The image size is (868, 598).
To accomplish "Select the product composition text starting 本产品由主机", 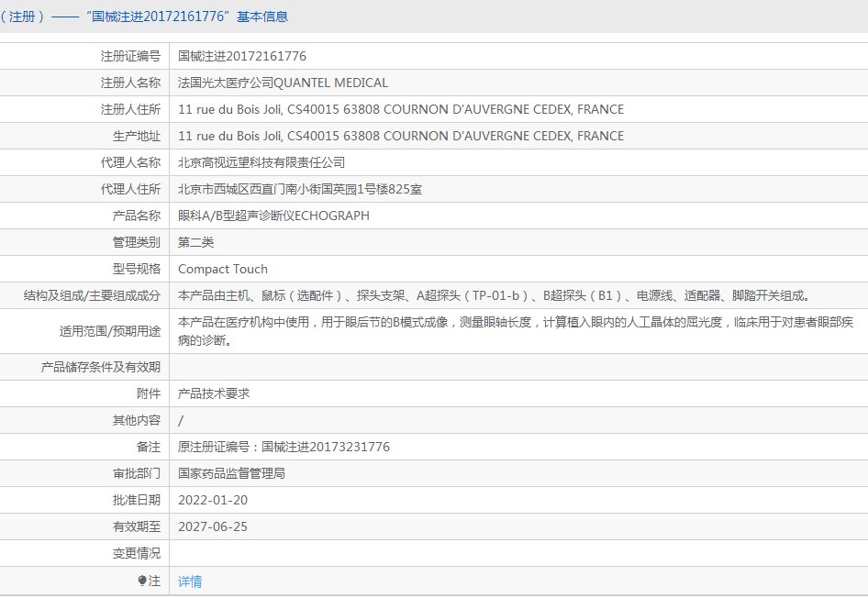I will click(495, 296).
